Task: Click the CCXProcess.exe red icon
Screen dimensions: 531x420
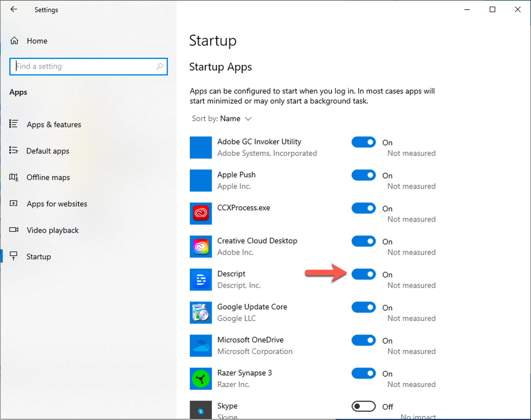Action: 201,214
